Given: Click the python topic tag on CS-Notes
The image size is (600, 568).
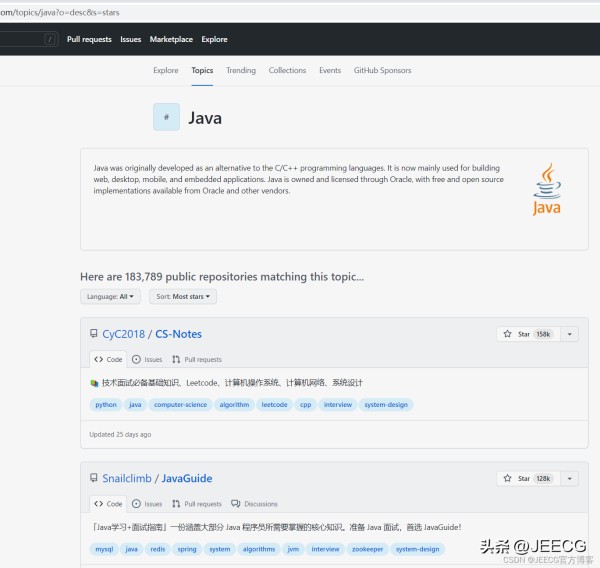Looking at the screenshot, I should [106, 405].
